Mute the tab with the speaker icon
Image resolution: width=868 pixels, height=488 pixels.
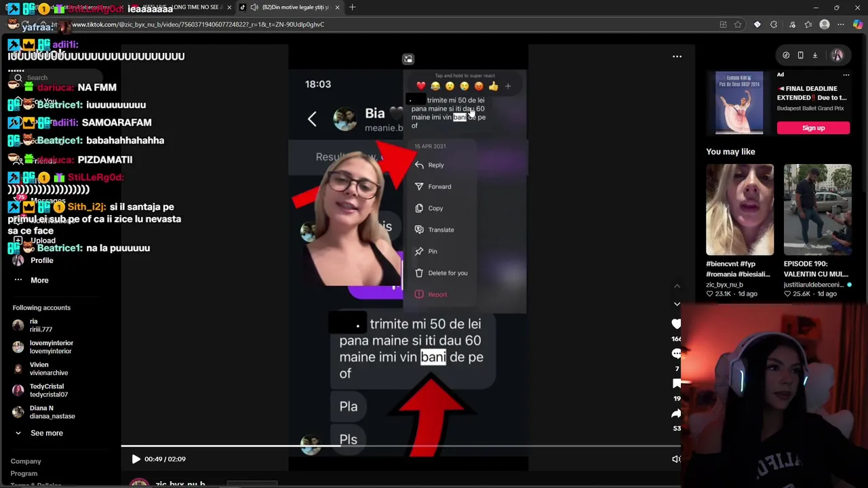click(x=254, y=7)
